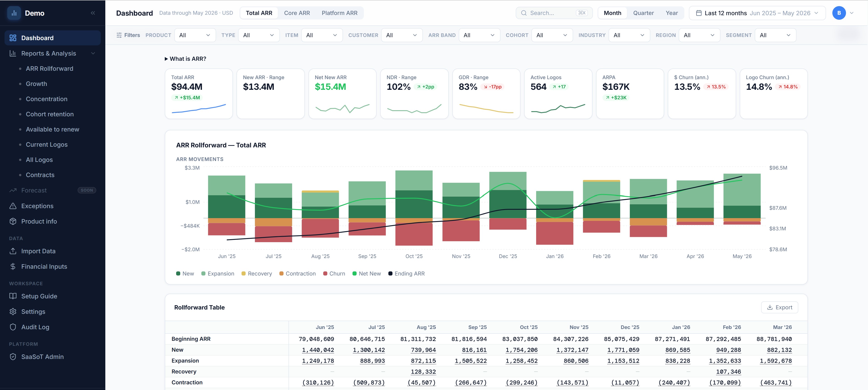Viewport: 868px width, 390px height.
Task: Click the ARPA +$23K change badge
Action: point(616,97)
